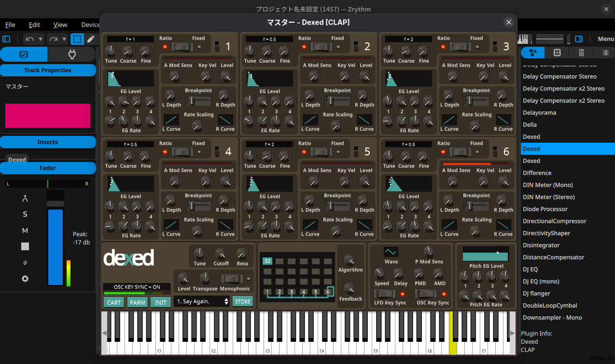Click the Cutoff knob
The height and width of the screenshot is (364, 615).
221,254
